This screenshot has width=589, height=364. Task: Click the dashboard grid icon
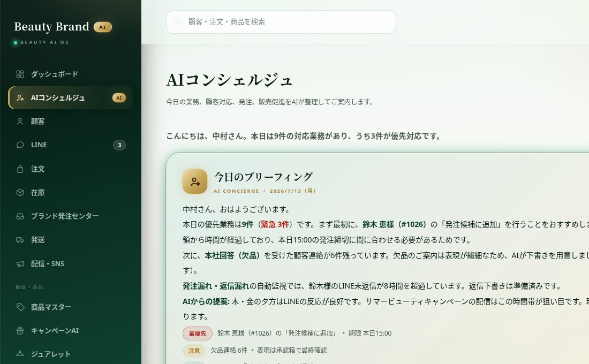[x=20, y=74]
